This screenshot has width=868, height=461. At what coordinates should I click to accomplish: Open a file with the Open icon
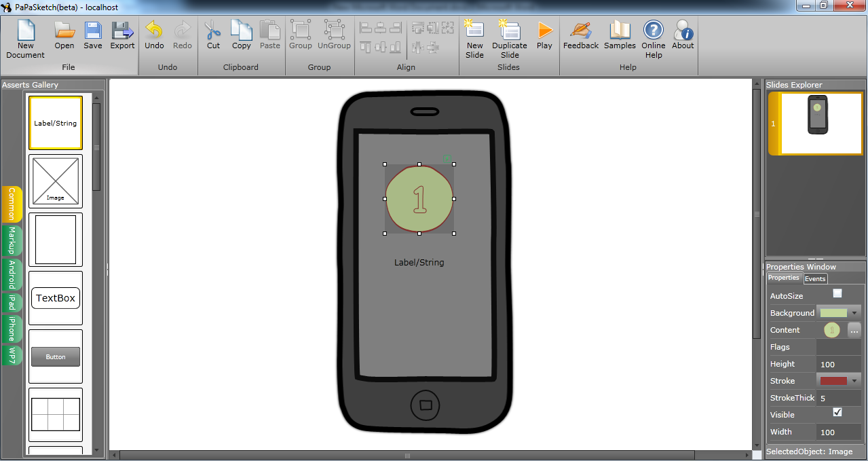(64, 35)
